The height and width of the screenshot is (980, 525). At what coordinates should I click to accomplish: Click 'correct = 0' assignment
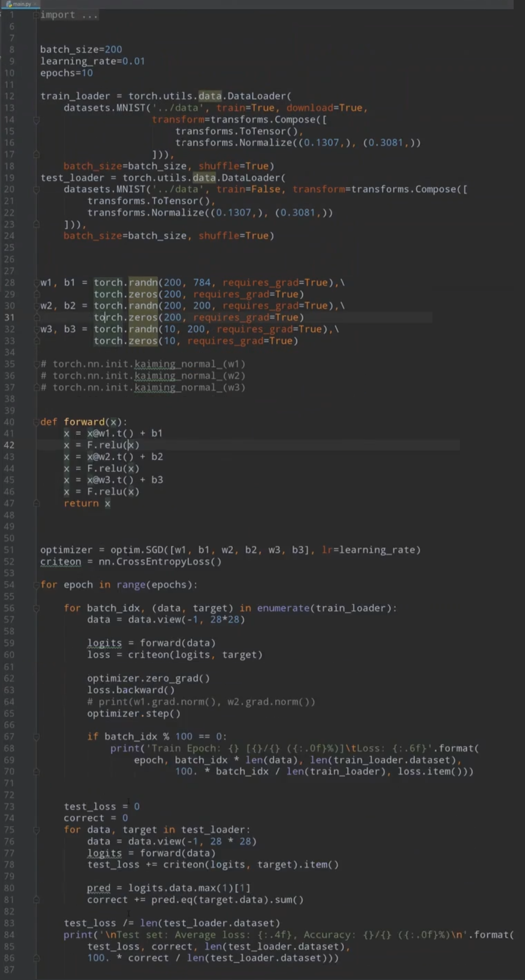96,818
